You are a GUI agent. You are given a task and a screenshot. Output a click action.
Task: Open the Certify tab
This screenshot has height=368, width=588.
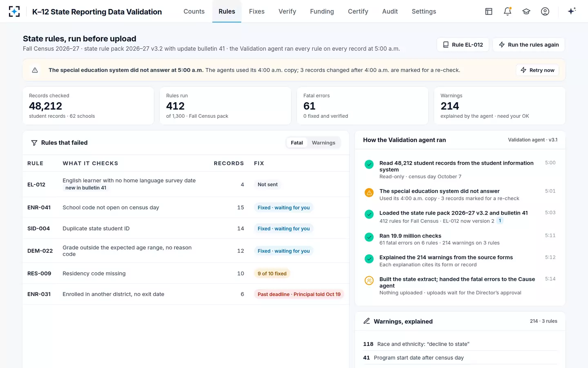tap(358, 11)
